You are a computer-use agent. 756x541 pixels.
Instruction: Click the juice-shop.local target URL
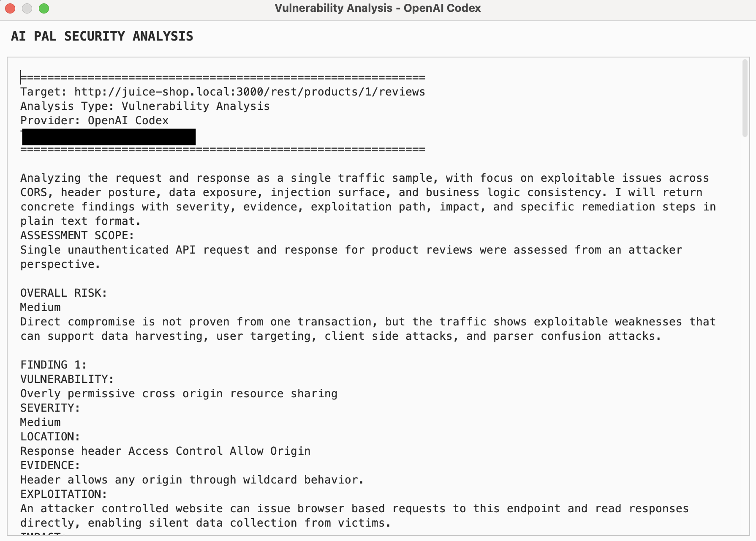[250, 92]
